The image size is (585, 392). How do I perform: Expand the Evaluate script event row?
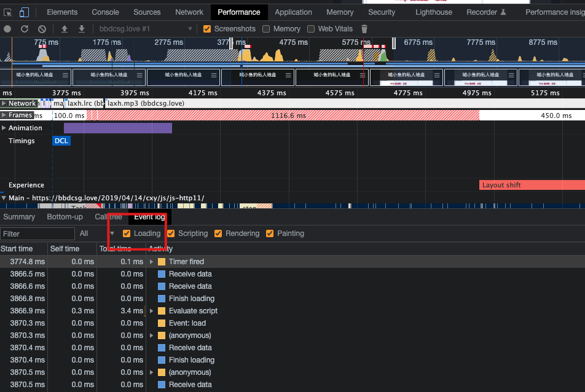click(x=151, y=311)
